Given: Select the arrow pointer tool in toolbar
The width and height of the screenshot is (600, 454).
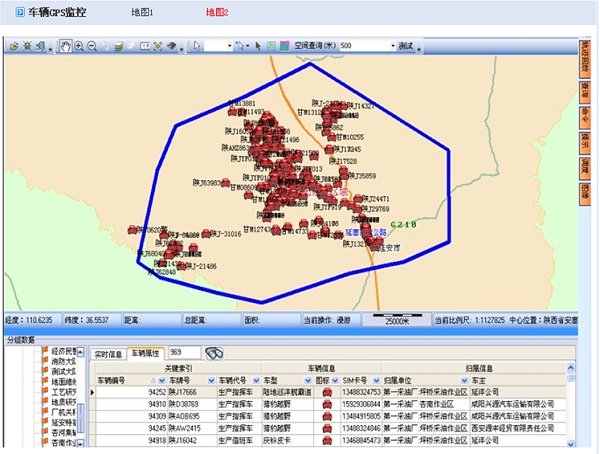Looking at the screenshot, I should 197,46.
